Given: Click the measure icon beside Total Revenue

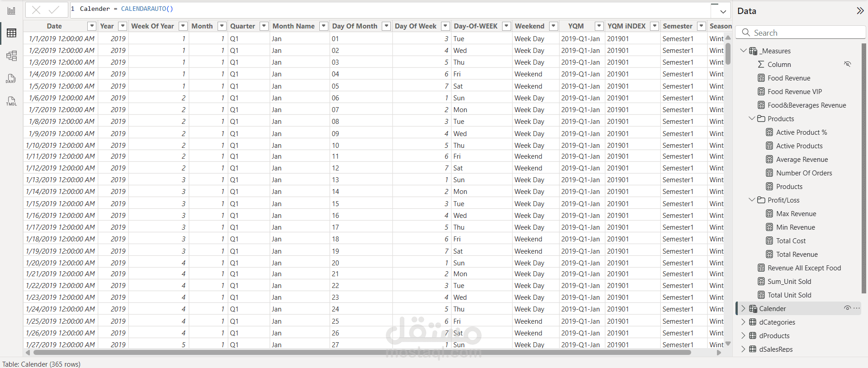Looking at the screenshot, I should (x=769, y=255).
